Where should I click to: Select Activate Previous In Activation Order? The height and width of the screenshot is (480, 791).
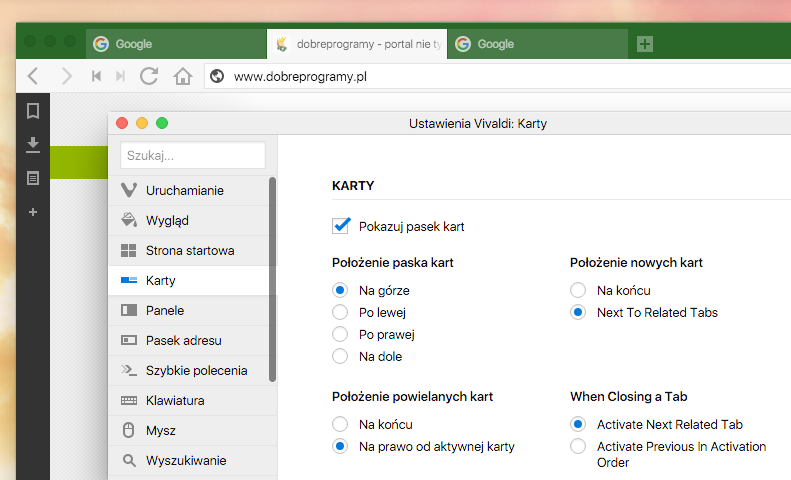pyautogui.click(x=578, y=447)
